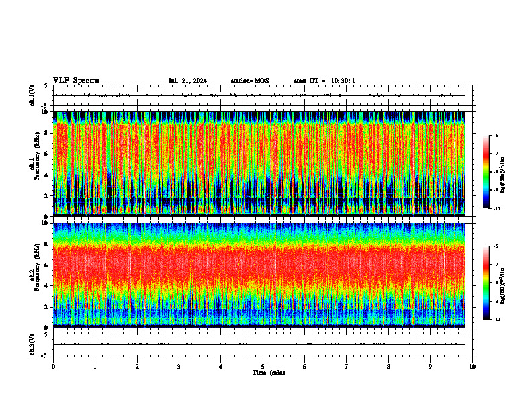The image size is (532, 411).
Task: Select the ch.2 colorbar log(PSD) label
Action: (503, 285)
